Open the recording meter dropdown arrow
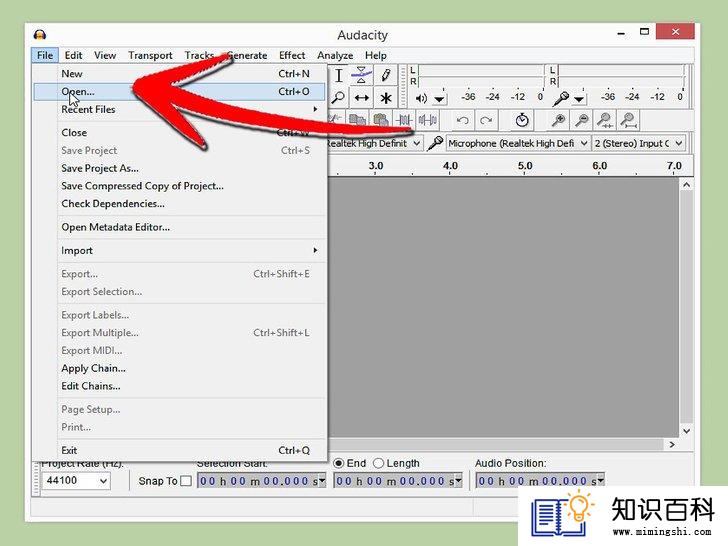 point(579,99)
